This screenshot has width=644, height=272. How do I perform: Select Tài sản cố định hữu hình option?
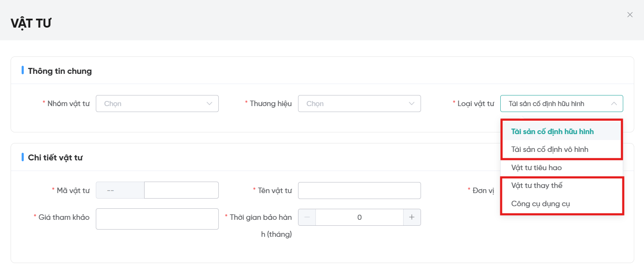552,132
